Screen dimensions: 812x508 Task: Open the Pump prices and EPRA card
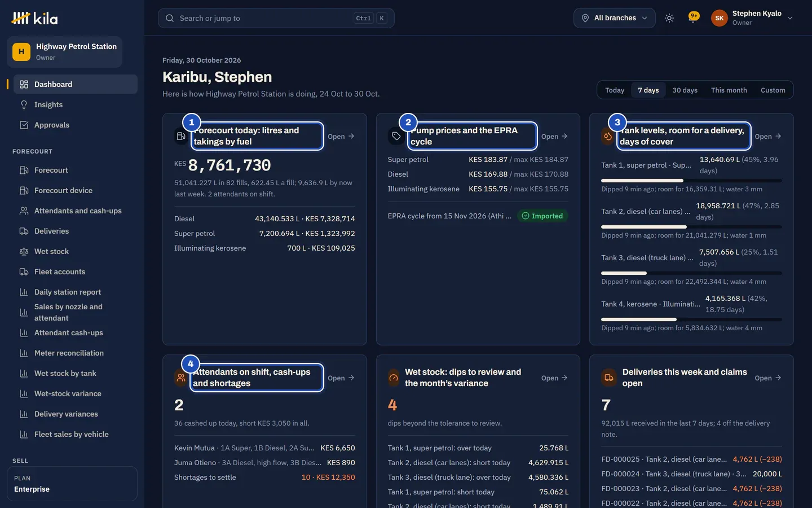(x=554, y=136)
